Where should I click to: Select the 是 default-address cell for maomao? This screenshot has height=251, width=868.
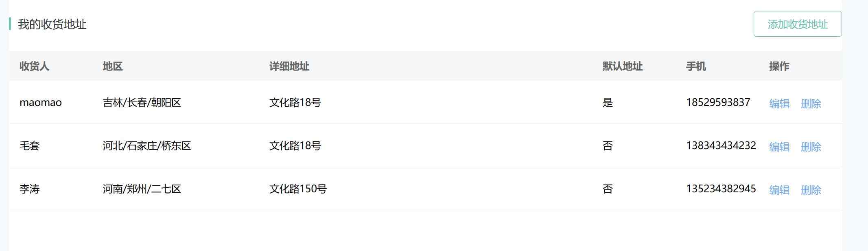608,103
